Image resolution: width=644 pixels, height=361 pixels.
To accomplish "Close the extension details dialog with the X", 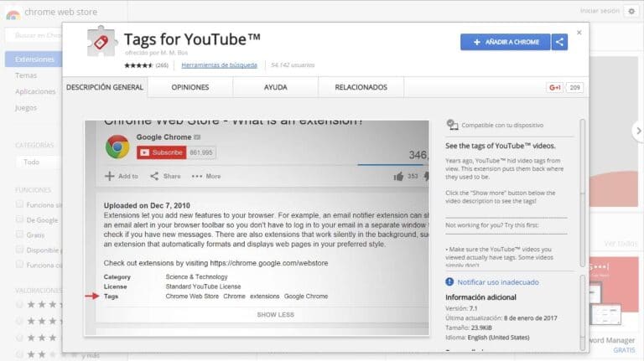I will click(579, 33).
